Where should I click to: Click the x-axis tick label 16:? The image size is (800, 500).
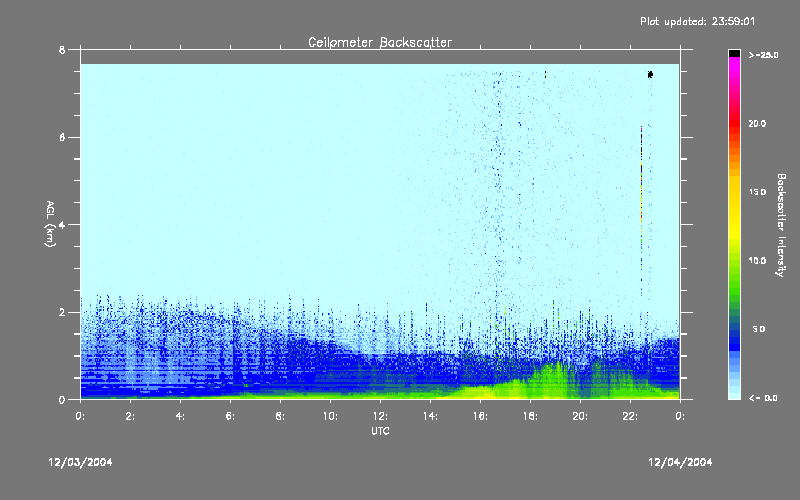(480, 416)
